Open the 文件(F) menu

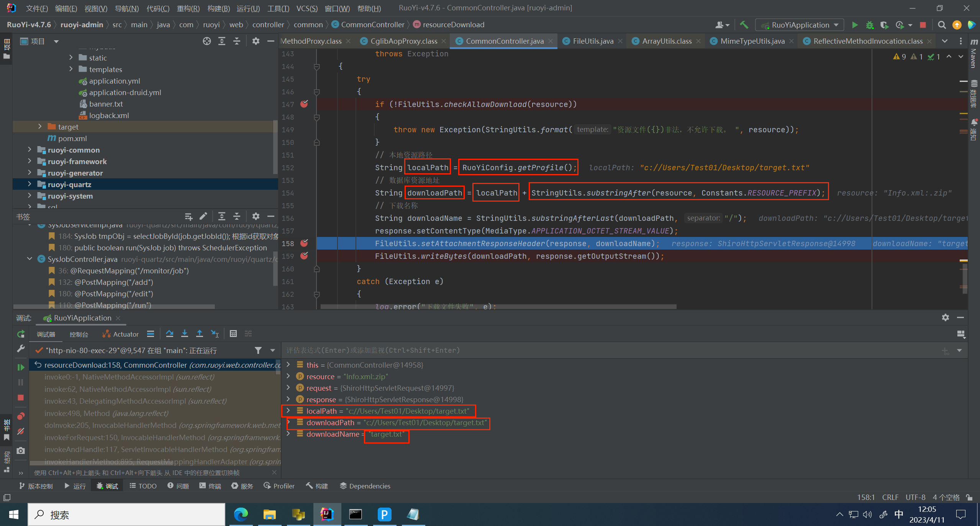click(37, 8)
